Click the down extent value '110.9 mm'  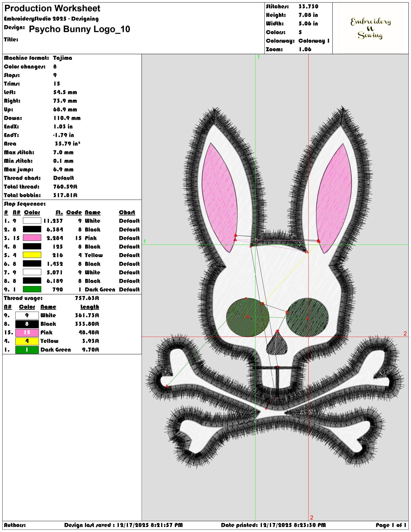[67, 118]
